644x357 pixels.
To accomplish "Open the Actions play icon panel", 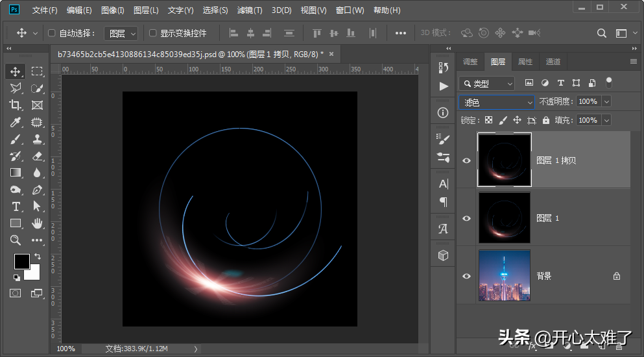I will [x=443, y=86].
